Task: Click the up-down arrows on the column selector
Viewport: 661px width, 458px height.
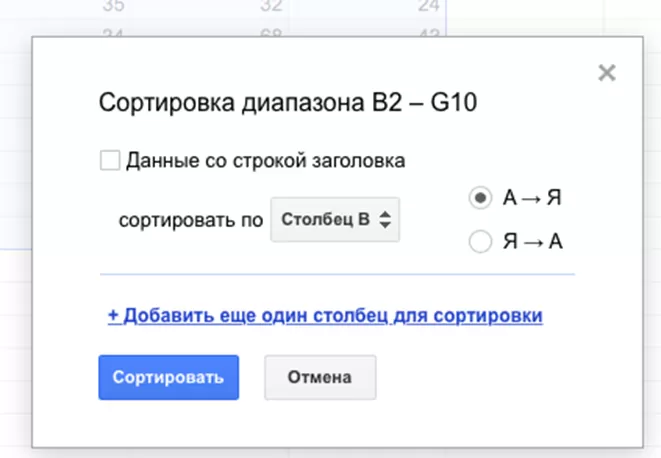Action: click(x=384, y=219)
